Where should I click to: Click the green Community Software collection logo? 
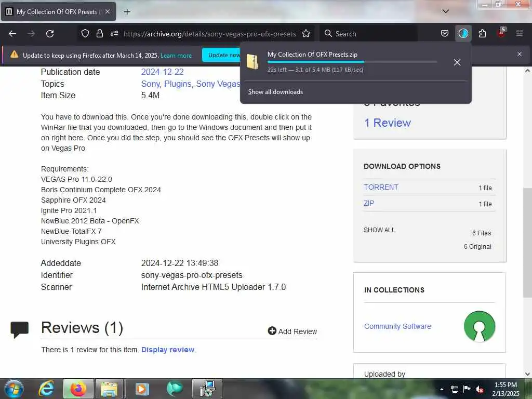coord(480,326)
